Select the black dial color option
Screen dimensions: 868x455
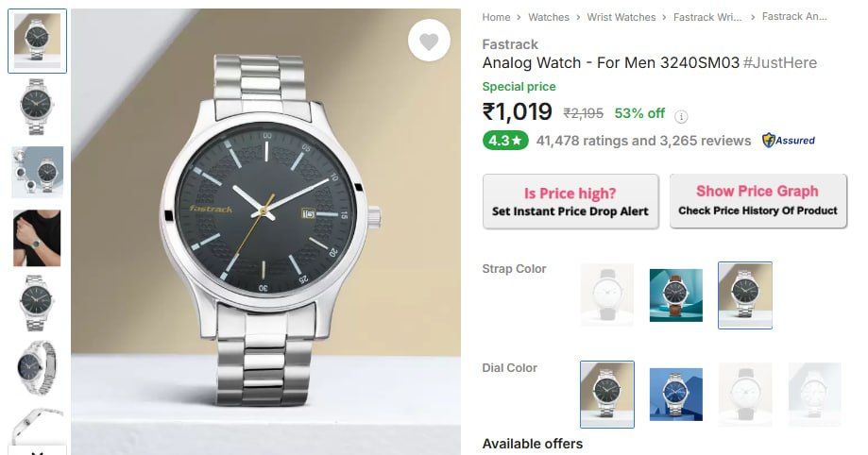606,395
